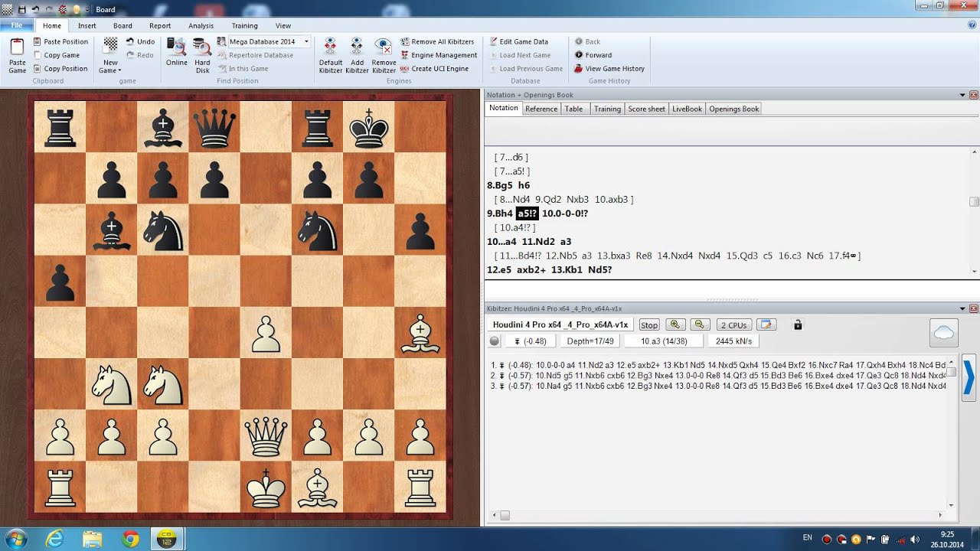Choose Copy Game in the ribbon
This screenshot has height=551, width=980.
click(x=56, y=55)
